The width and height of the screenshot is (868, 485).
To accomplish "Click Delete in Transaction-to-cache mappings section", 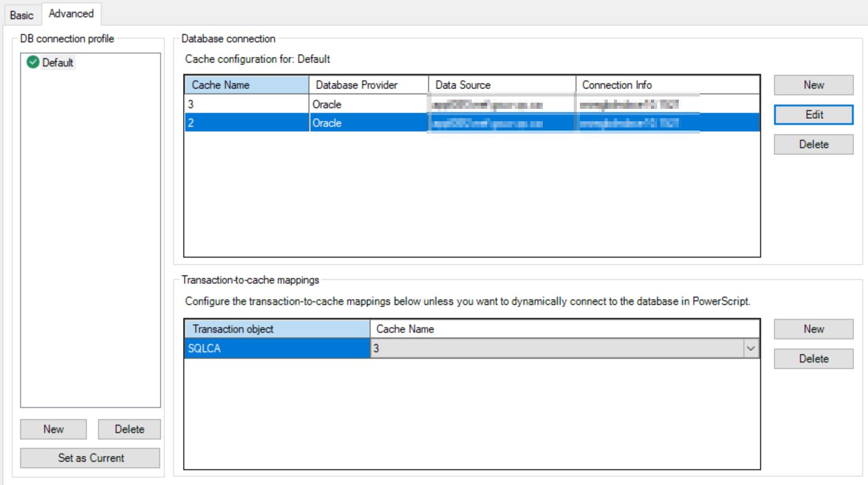I will tap(814, 358).
